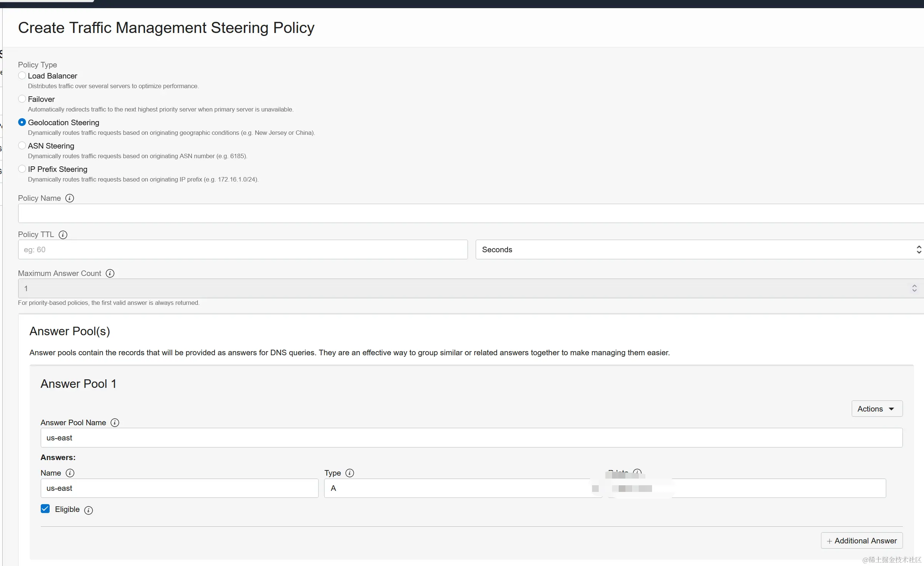The height and width of the screenshot is (566, 924).
Task: Select IP Prefix Steering option
Action: click(22, 169)
